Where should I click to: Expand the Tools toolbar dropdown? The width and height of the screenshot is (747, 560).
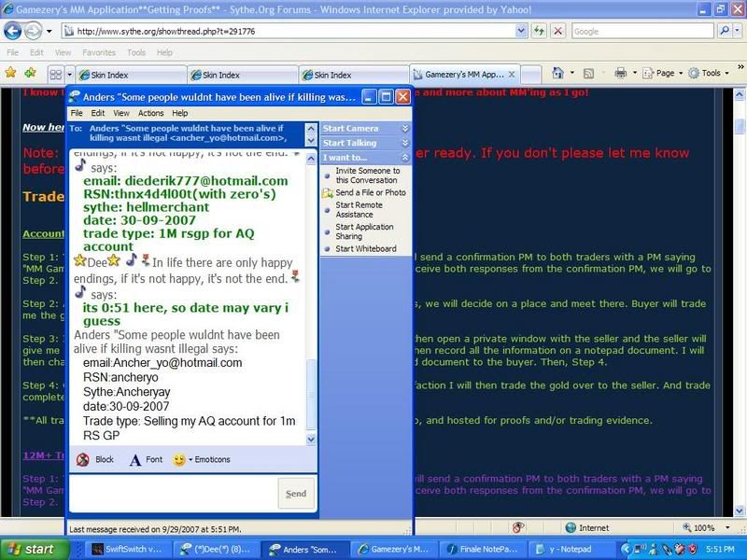click(727, 74)
